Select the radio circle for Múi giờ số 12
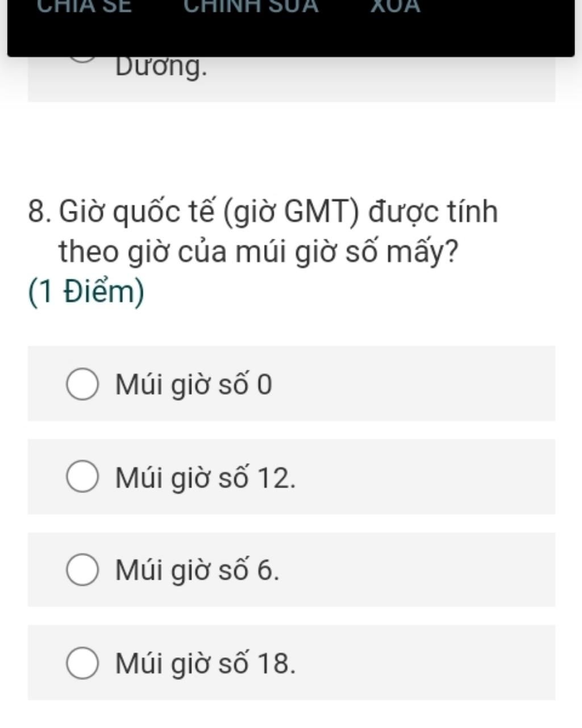582x728 pixels. pyautogui.click(x=82, y=477)
